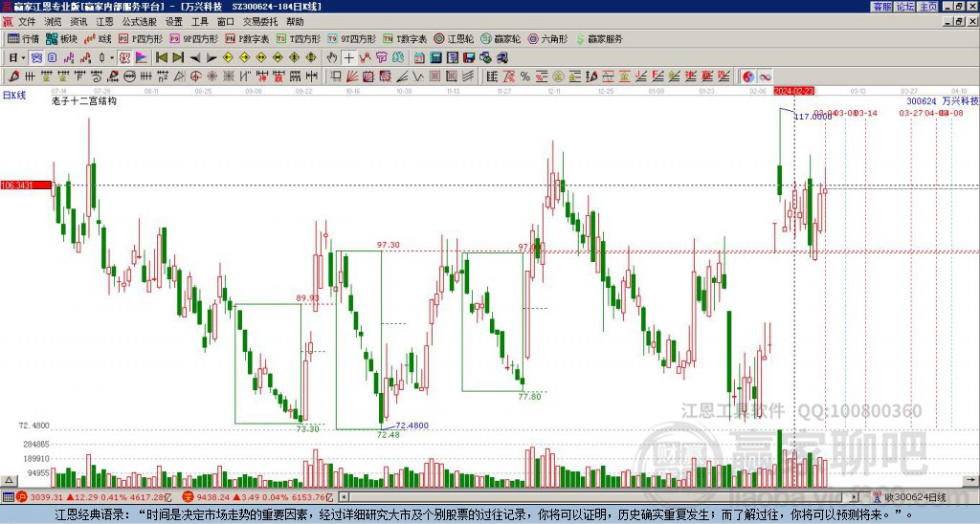
Task: Click the 论坛 button in title bar
Action: pos(905,7)
